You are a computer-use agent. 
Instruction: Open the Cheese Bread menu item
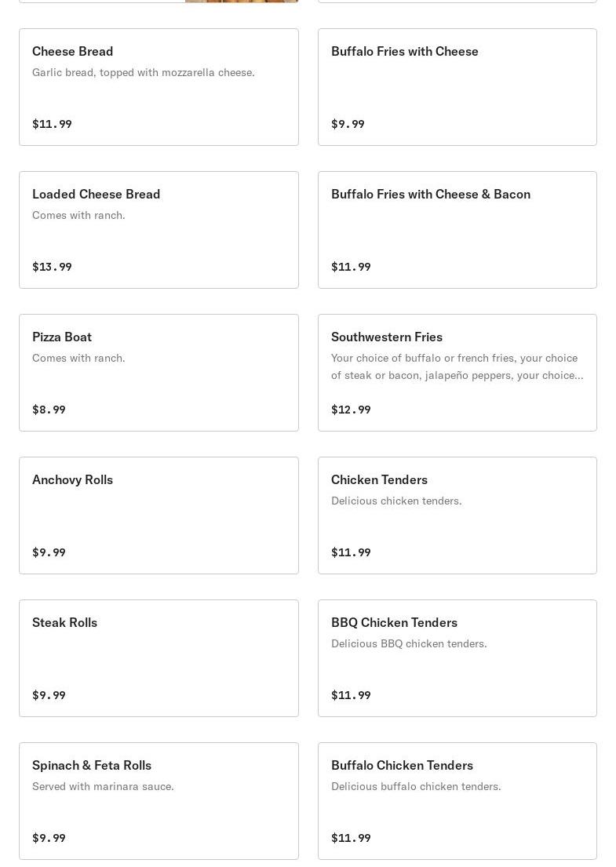pyautogui.click(x=159, y=87)
